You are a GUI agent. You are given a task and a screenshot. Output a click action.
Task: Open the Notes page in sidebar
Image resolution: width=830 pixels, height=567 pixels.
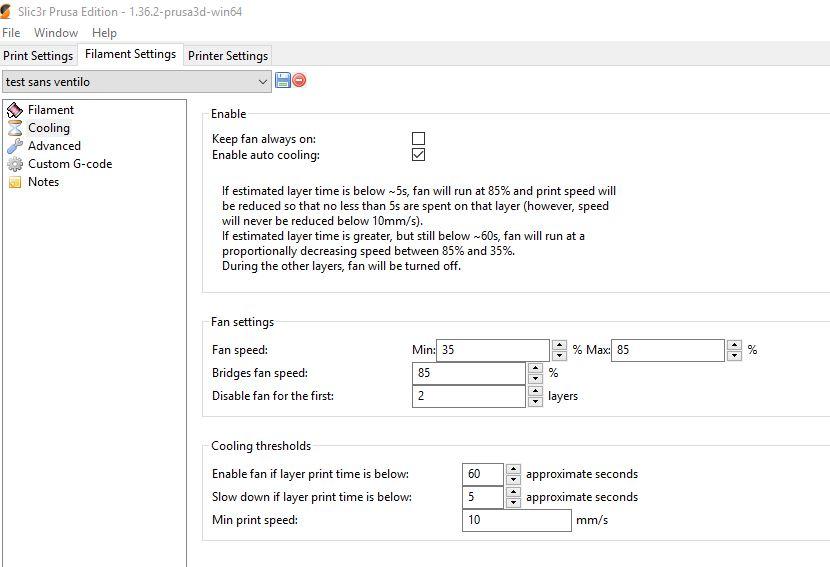(43, 182)
